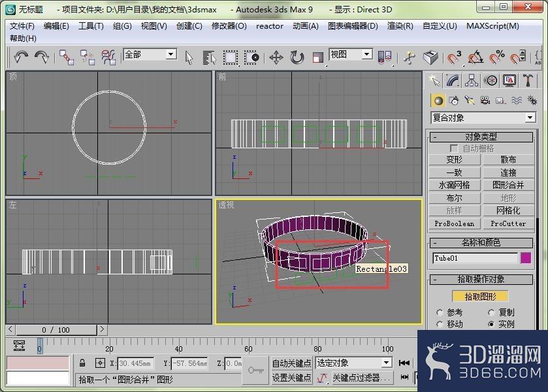The height and width of the screenshot is (392, 548).
Task: Select the 实例 radio option
Action: tap(491, 324)
